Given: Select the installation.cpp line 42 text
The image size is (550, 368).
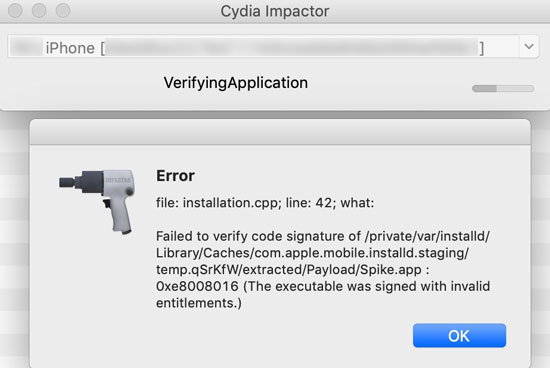Looking at the screenshot, I should click(265, 203).
